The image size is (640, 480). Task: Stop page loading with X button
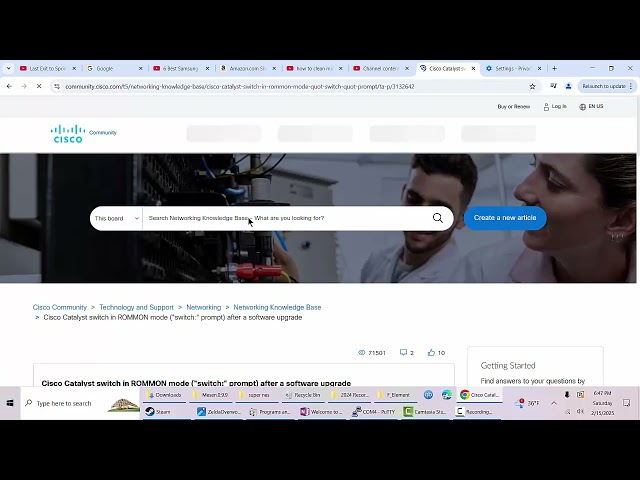[x=39, y=86]
